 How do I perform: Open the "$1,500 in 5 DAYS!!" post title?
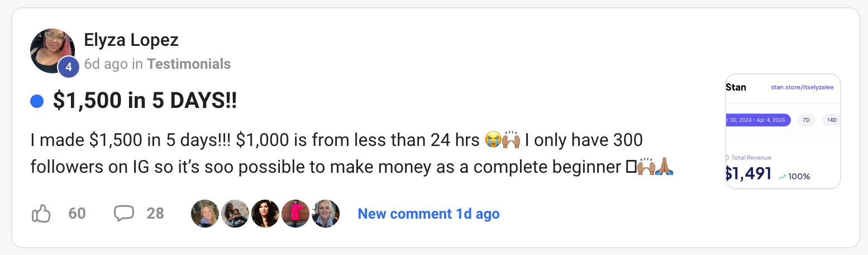coord(145,101)
